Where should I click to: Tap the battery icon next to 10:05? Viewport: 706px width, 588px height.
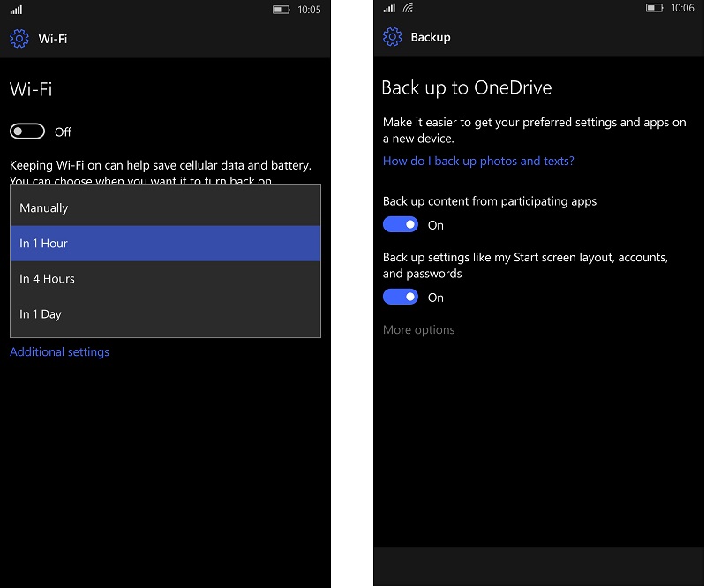[282, 10]
